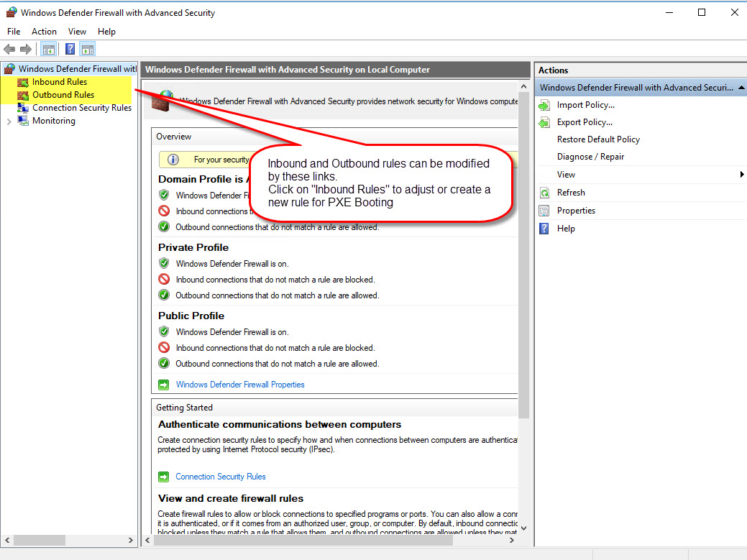Collapse the Actions section header arrow

[x=741, y=88]
